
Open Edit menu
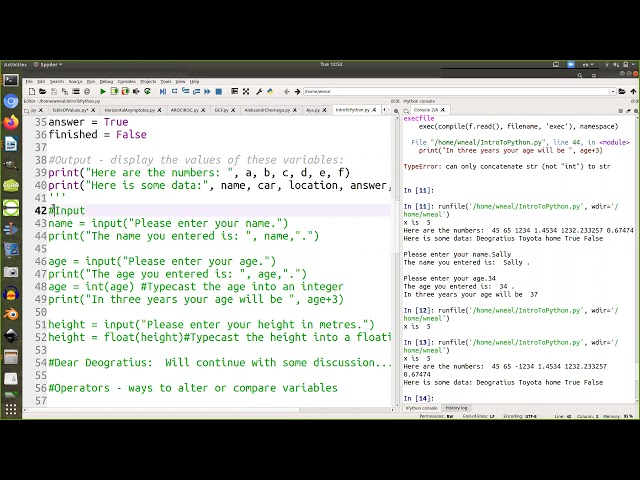[41, 82]
